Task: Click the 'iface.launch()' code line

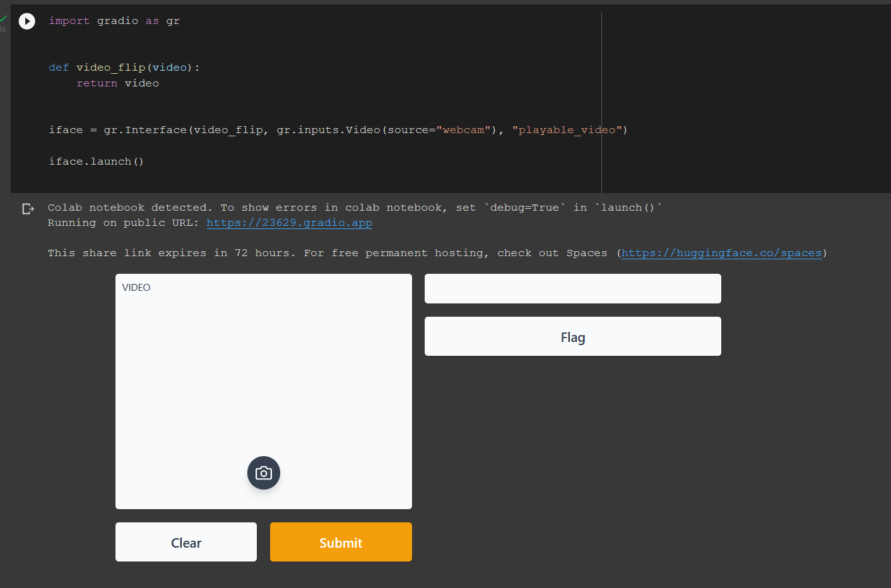Action: pyautogui.click(x=97, y=162)
